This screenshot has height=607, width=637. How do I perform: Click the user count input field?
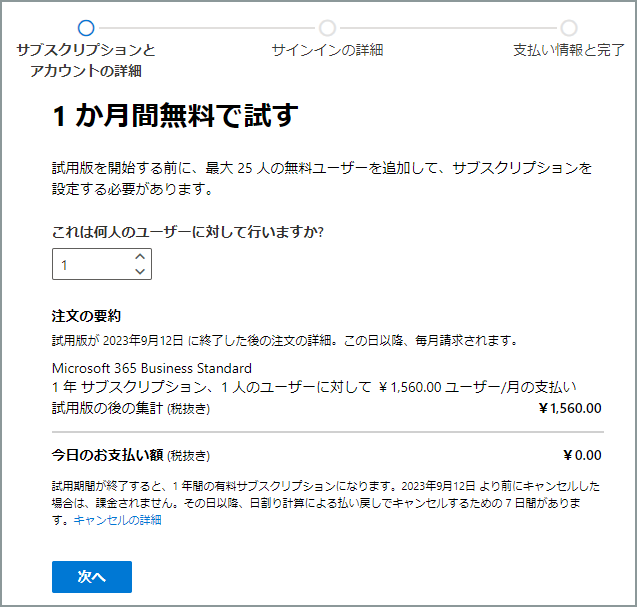coord(102,264)
